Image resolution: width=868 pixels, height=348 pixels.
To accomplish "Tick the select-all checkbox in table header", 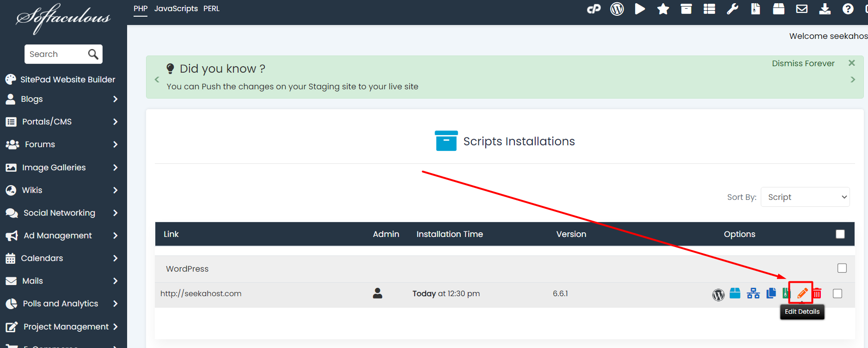I will 840,234.
